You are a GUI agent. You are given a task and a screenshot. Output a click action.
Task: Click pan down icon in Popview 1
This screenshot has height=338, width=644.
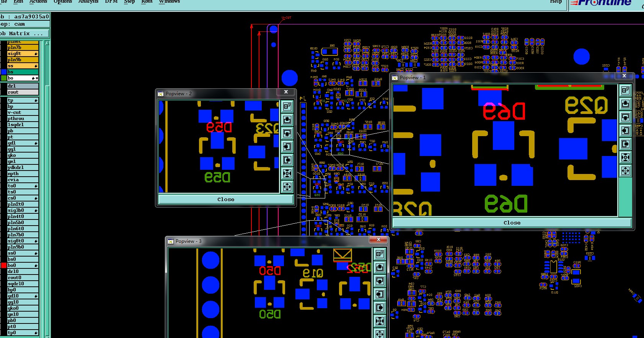click(625, 117)
